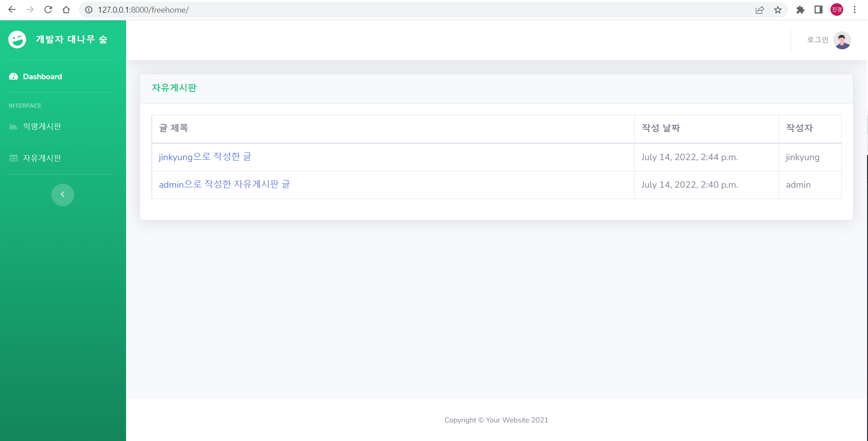Open the 자유게시판 sidebar item

42,158
